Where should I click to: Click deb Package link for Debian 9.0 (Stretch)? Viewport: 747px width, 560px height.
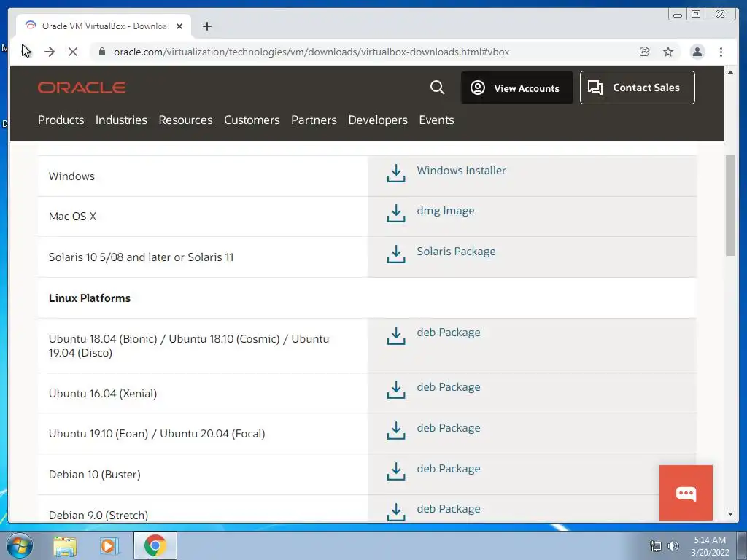pos(449,509)
